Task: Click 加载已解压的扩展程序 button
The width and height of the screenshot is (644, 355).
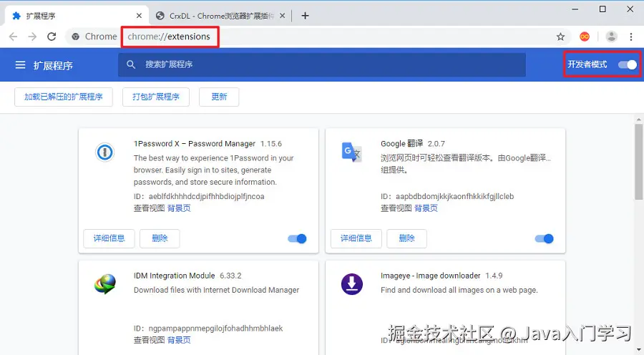Action: [63, 97]
